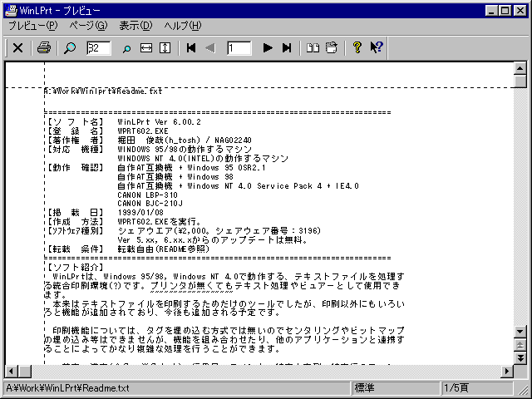Minimize the WinLPrt preview window
This screenshot has height=399, width=532.
coord(491,11)
